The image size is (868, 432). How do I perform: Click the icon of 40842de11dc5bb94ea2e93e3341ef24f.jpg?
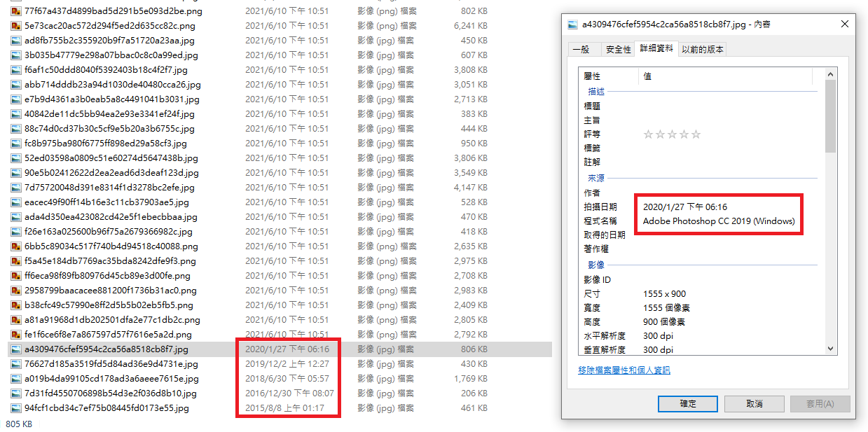16,114
